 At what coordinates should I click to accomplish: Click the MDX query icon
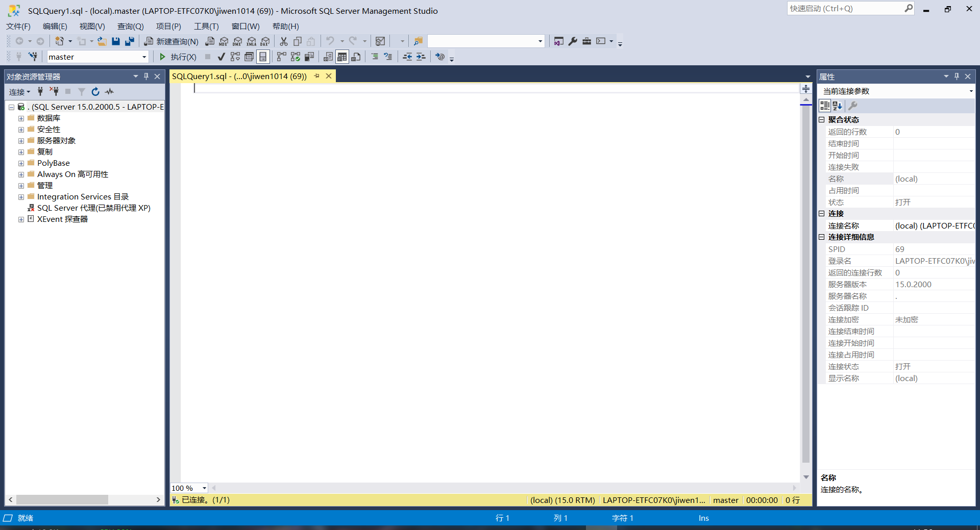click(224, 41)
